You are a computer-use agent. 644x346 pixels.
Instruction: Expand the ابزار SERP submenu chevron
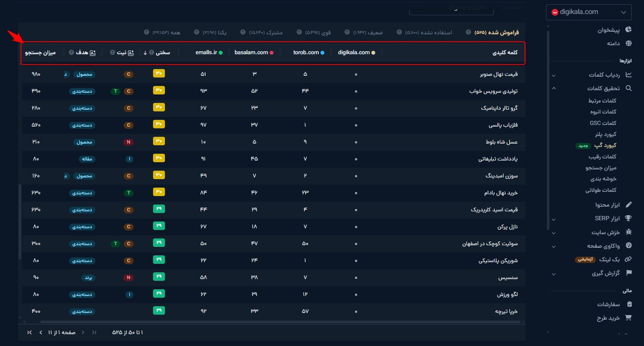554,219
